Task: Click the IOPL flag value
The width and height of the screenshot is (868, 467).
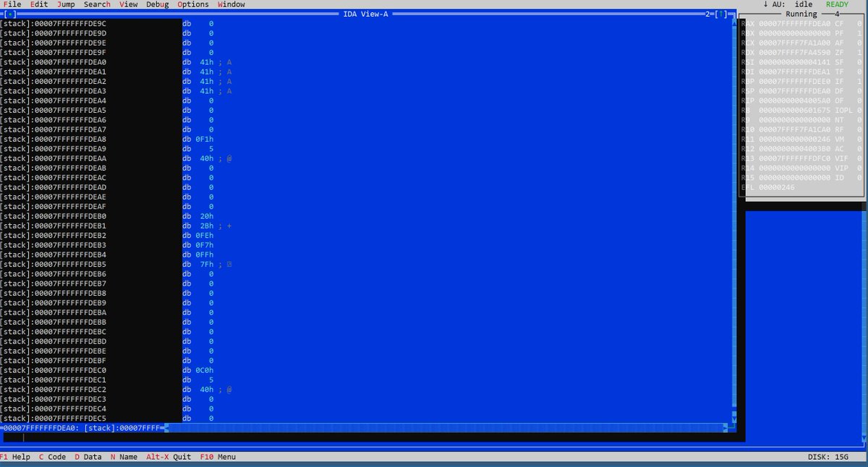Action: point(859,110)
